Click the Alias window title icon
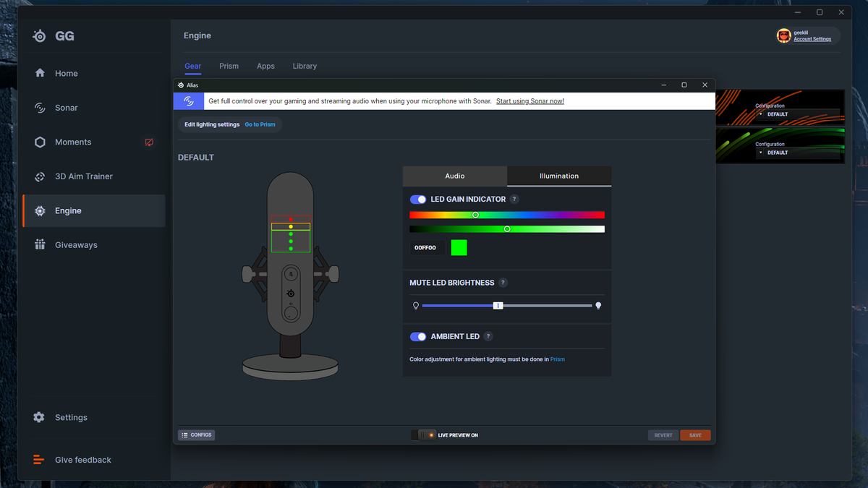Image resolution: width=868 pixels, height=488 pixels. click(x=181, y=85)
